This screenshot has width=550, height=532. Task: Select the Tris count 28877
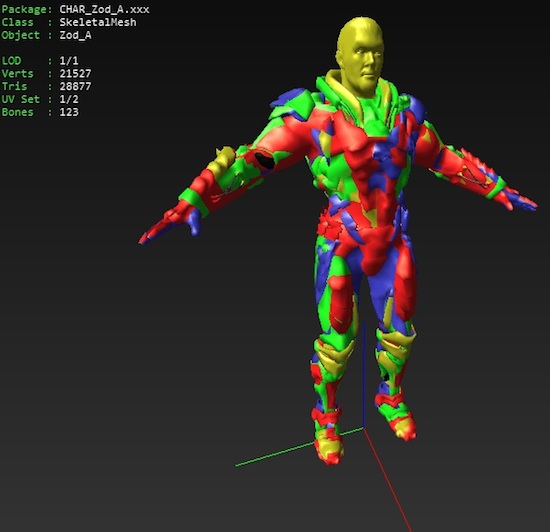tap(75, 87)
